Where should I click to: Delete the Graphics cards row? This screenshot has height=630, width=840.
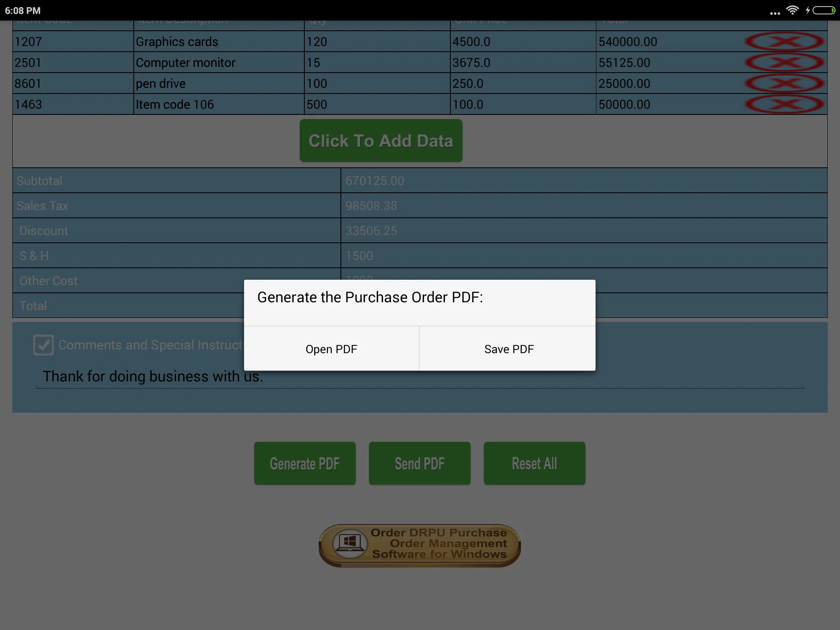784,41
